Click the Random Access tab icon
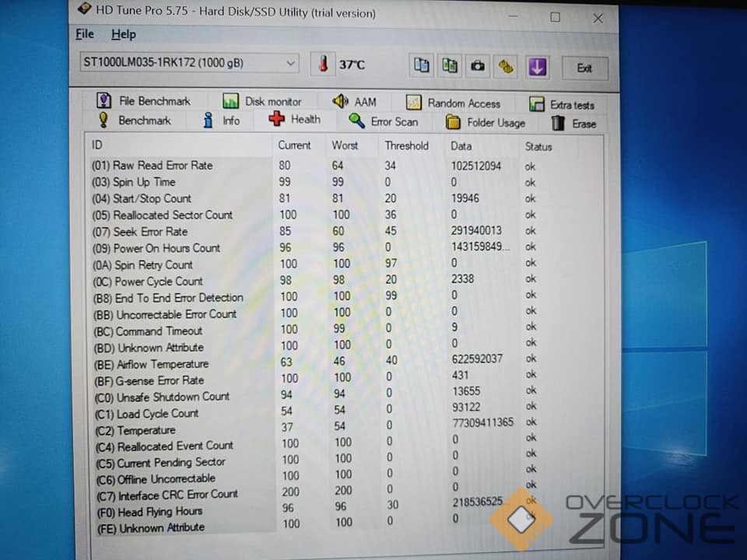747x560 pixels. (413, 103)
